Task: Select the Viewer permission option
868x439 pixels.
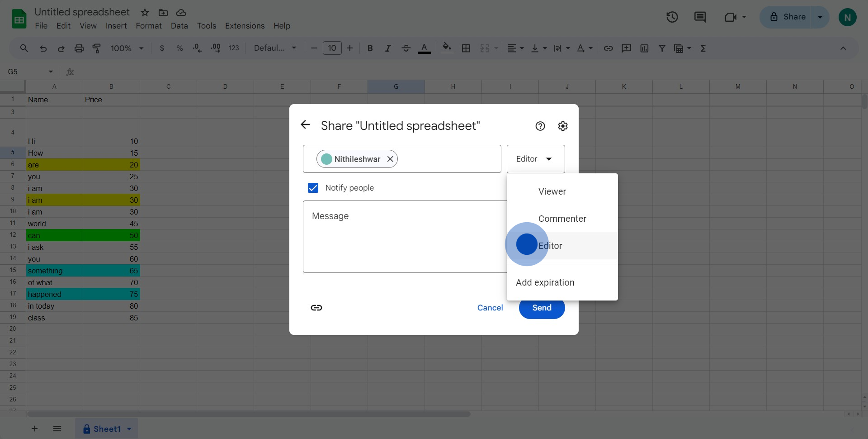Action: point(552,191)
